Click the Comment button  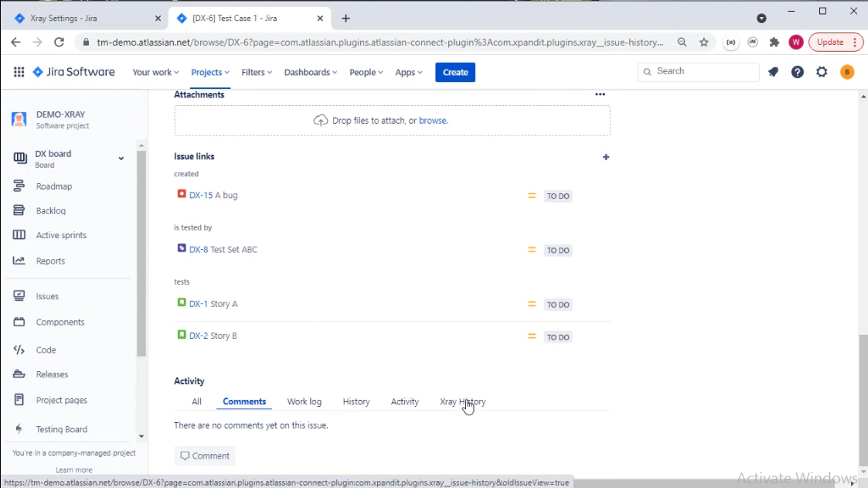point(205,456)
